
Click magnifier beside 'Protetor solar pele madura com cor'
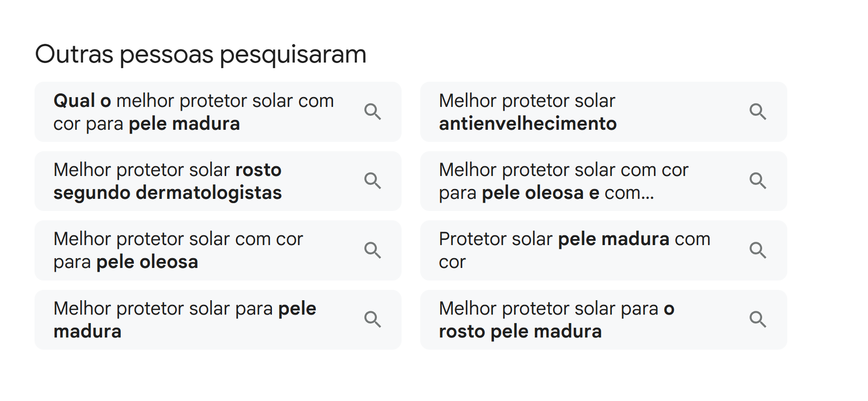pyautogui.click(x=757, y=250)
